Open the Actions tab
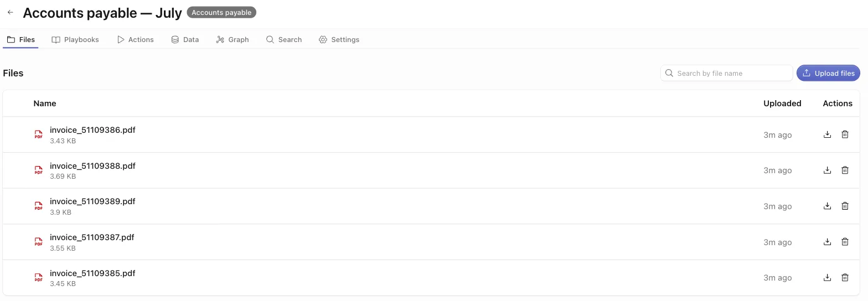The image size is (868, 301). coord(136,40)
